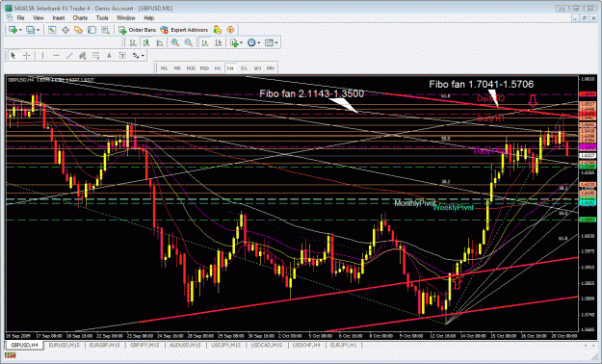Screen dimensions: 602x364
Task: Switch to the USDCHF,H4 chart tab
Action: [x=306, y=345]
